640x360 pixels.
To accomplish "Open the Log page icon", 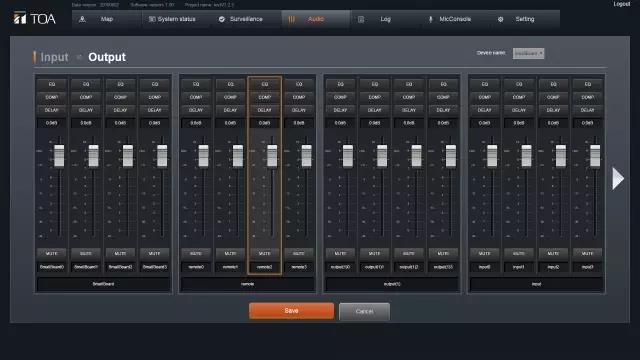I will click(361, 19).
